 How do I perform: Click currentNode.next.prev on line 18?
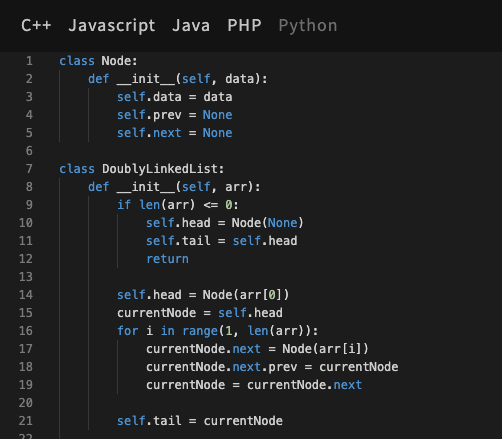point(221,367)
